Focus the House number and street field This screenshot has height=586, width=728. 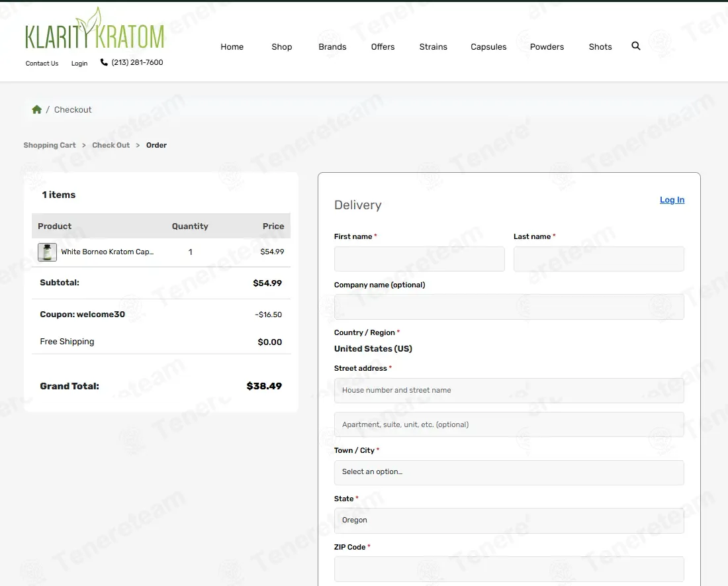[x=509, y=391]
